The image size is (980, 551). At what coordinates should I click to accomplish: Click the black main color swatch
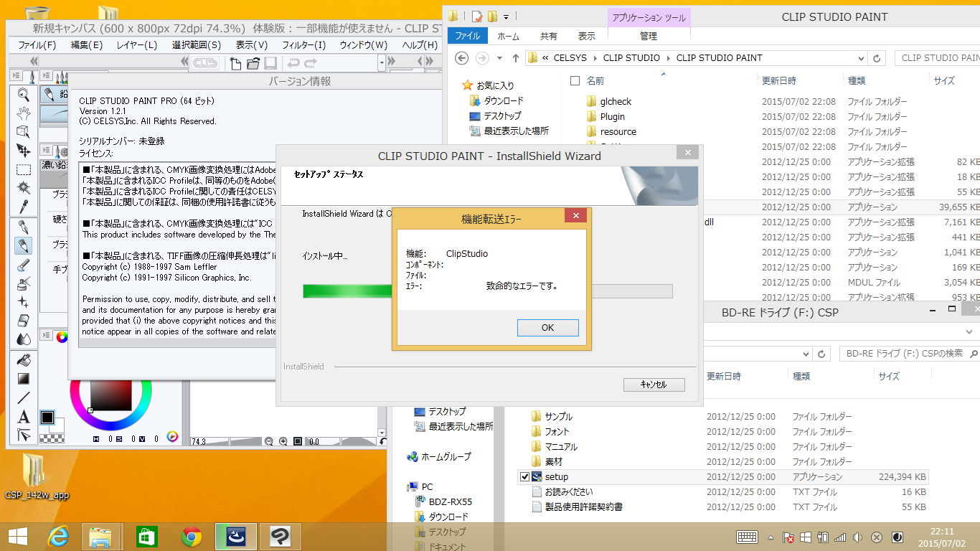(x=47, y=418)
